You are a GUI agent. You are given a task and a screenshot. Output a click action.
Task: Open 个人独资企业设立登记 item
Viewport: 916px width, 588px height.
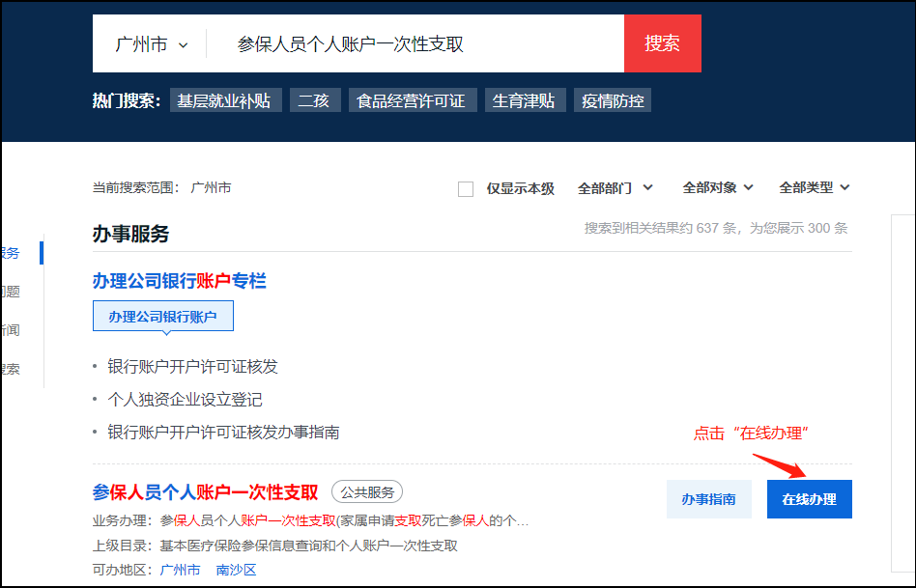coord(185,400)
